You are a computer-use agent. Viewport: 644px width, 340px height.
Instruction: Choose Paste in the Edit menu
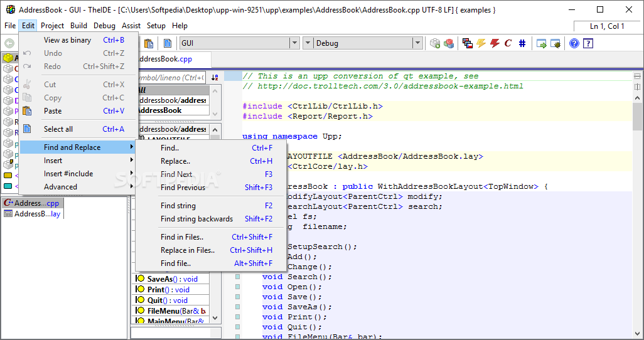click(x=78, y=111)
